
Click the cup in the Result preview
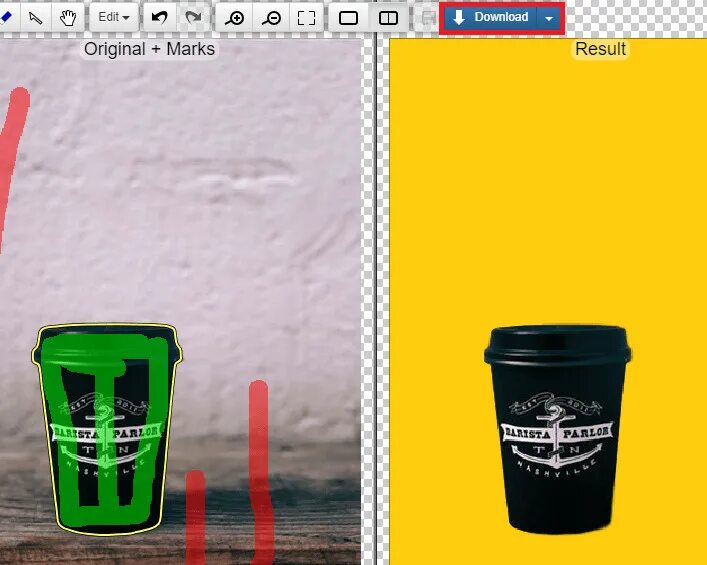[x=558, y=429]
